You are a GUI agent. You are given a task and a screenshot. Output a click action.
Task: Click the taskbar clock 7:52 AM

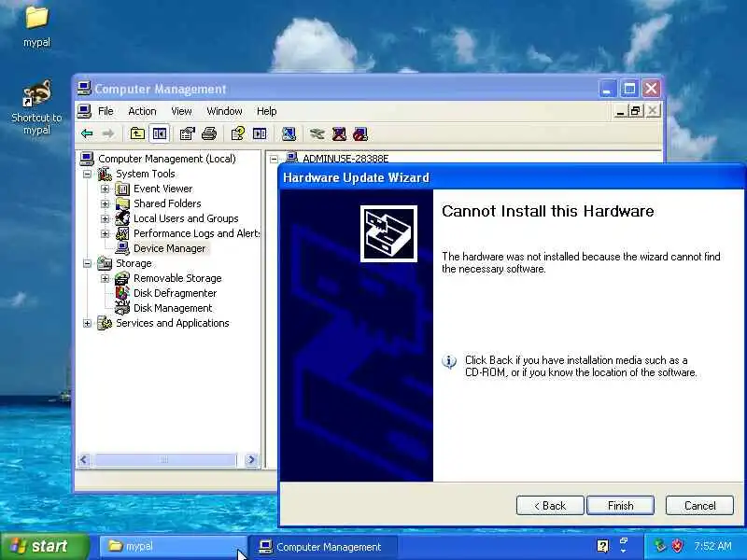[x=712, y=546]
